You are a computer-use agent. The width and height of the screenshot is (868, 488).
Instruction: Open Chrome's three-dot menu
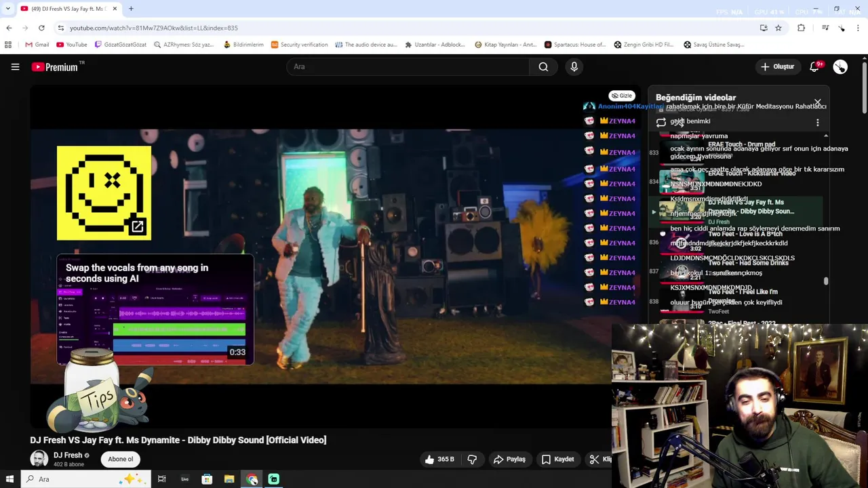(859, 28)
